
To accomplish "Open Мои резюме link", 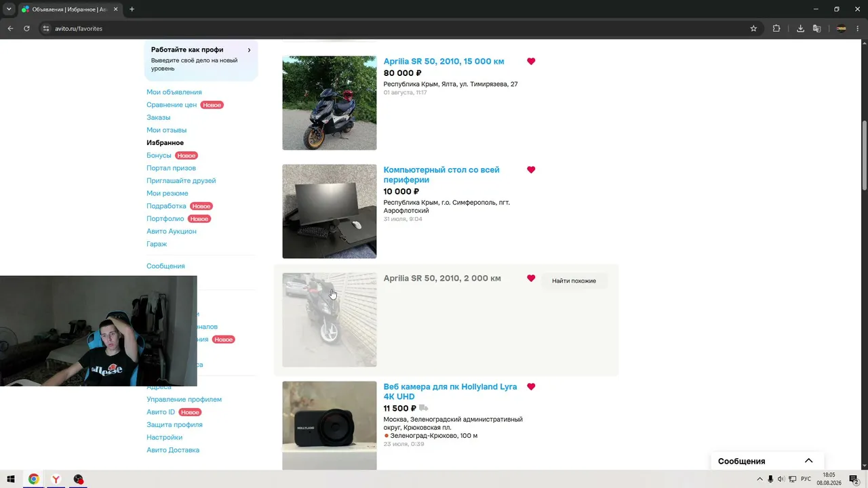I will point(167,193).
